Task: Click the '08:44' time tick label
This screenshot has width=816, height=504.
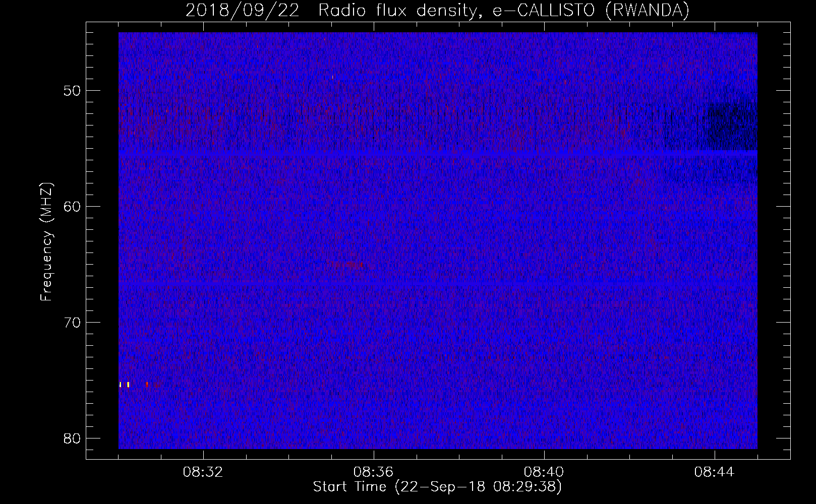Action: pos(714,472)
